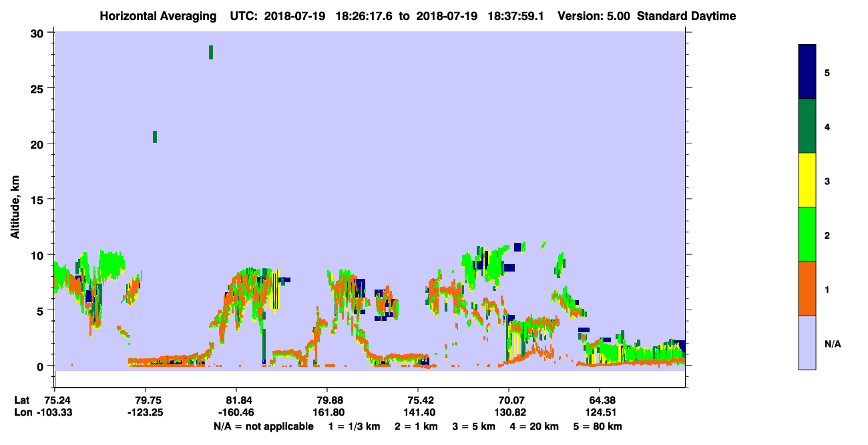Click the '2 = 1 km' legend text

pos(416,426)
